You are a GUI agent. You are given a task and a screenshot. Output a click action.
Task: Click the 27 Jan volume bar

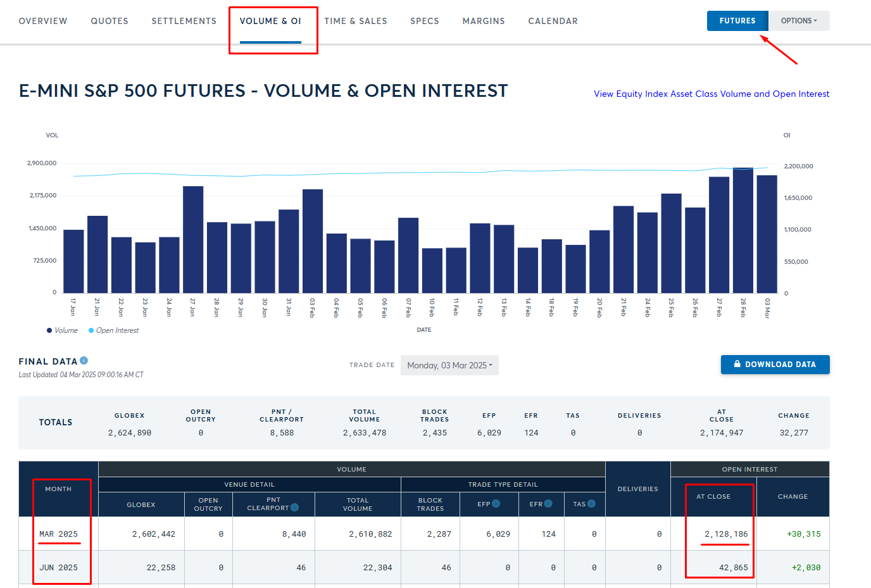coord(193,239)
